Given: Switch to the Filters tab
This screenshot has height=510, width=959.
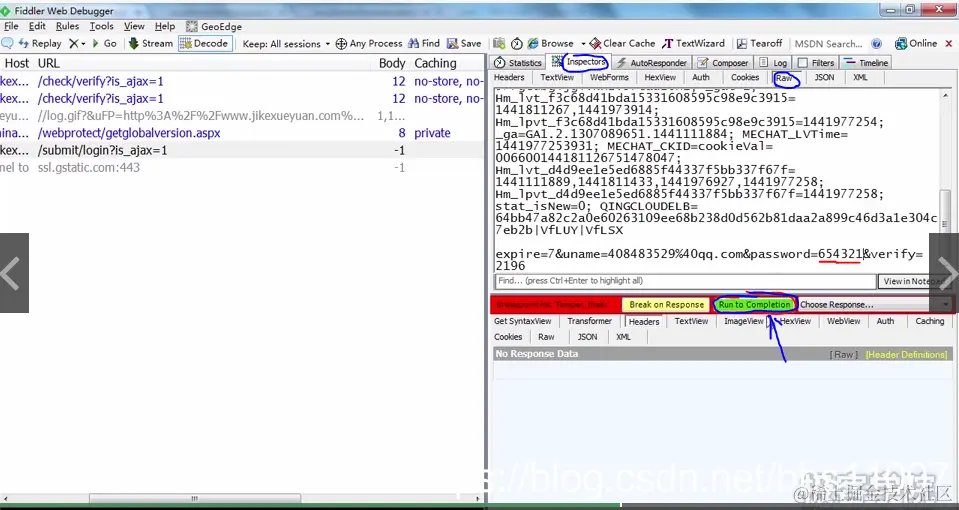Looking at the screenshot, I should [x=816, y=62].
